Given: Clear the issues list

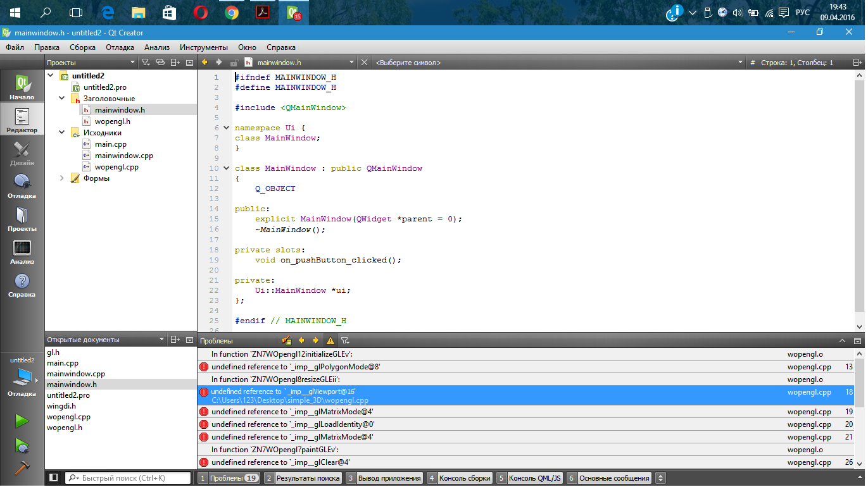Looking at the screenshot, I should click(287, 340).
